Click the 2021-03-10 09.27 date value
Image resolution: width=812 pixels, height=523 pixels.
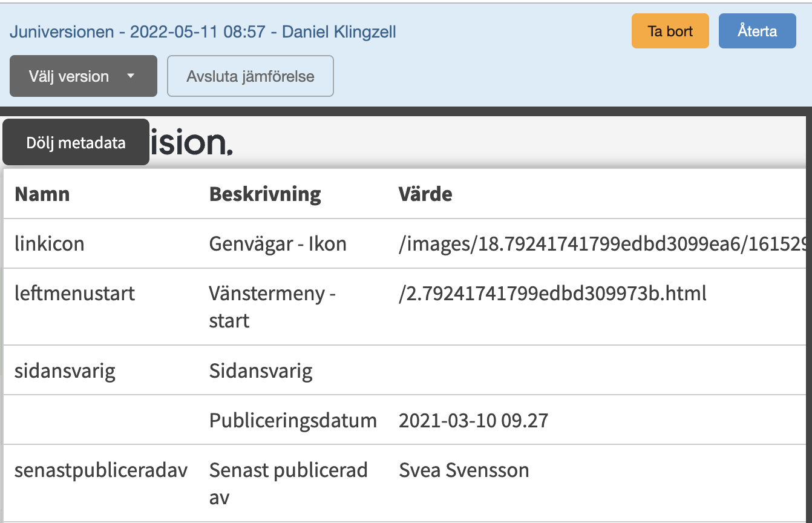click(474, 420)
